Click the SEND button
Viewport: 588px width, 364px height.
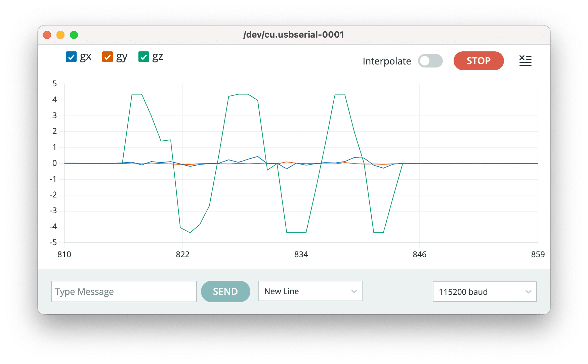pos(225,291)
